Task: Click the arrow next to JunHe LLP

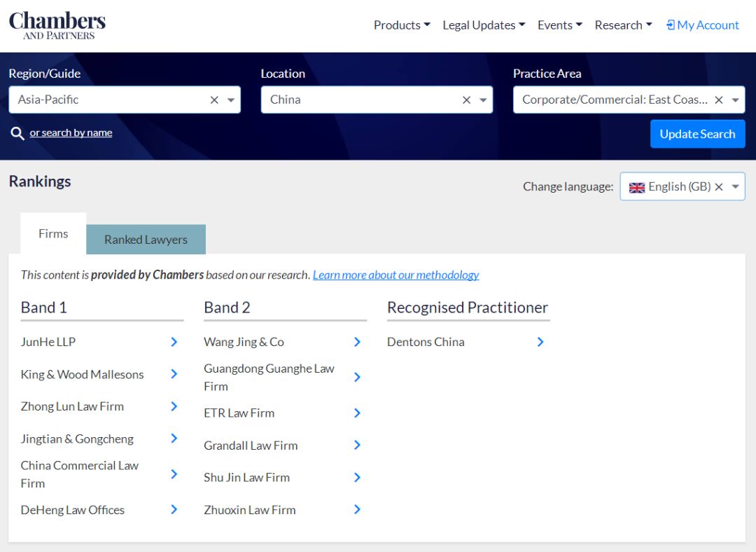Action: (x=174, y=342)
